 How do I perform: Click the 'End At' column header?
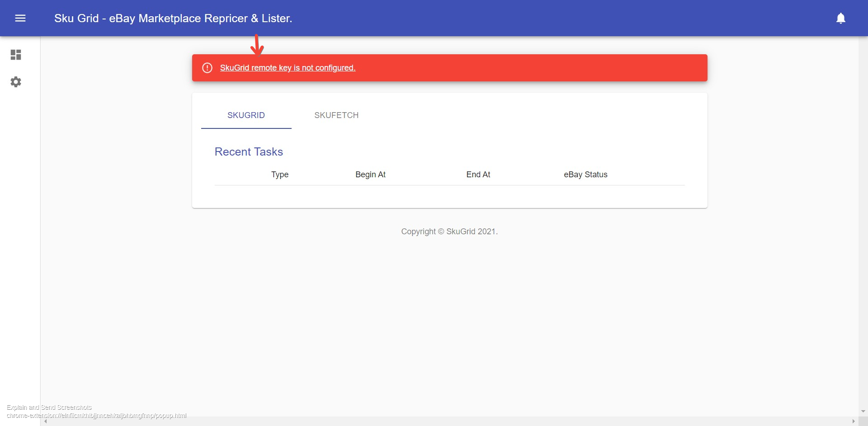tap(478, 175)
